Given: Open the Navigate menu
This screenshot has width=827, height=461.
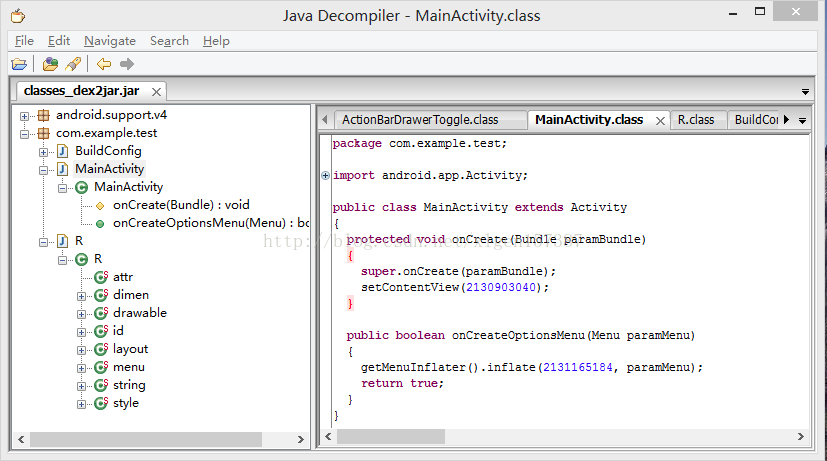Looking at the screenshot, I should tap(110, 41).
